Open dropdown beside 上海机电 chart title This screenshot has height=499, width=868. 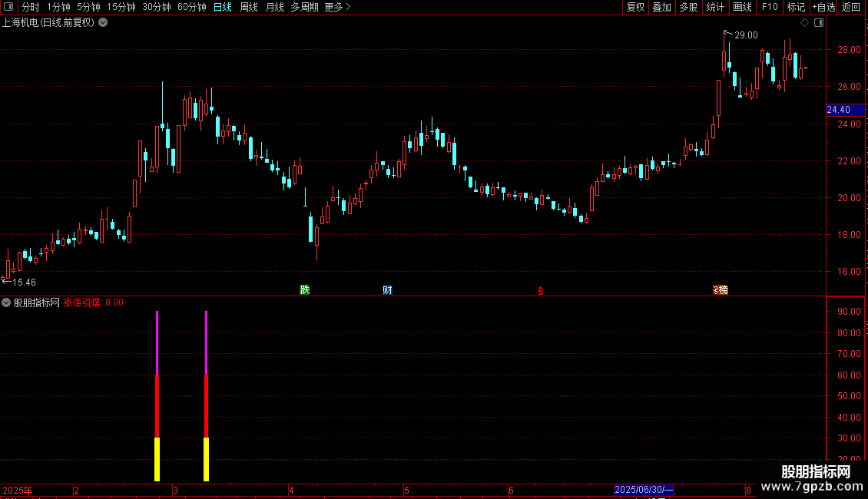pyautogui.click(x=103, y=23)
